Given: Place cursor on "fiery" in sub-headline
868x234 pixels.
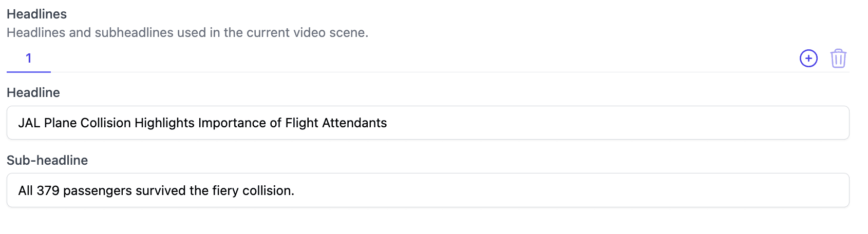Looking at the screenshot, I should (225, 191).
